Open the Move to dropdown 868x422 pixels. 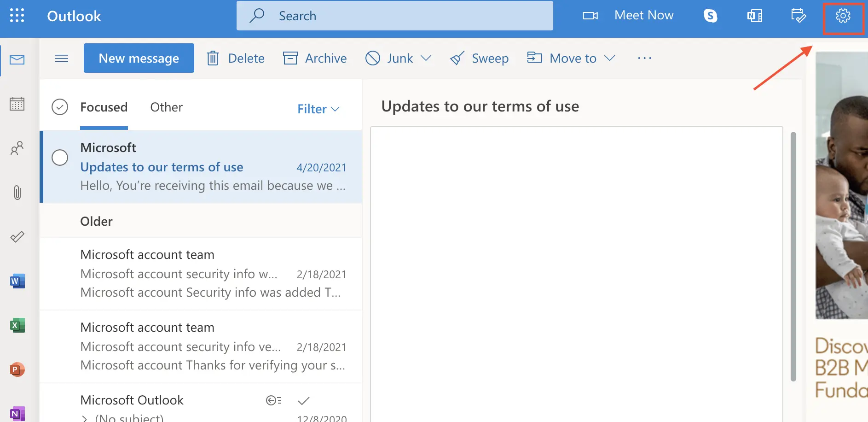pos(610,58)
